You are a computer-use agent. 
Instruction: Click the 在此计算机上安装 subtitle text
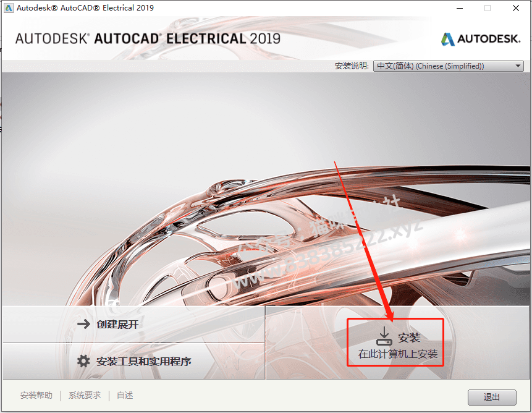point(398,354)
